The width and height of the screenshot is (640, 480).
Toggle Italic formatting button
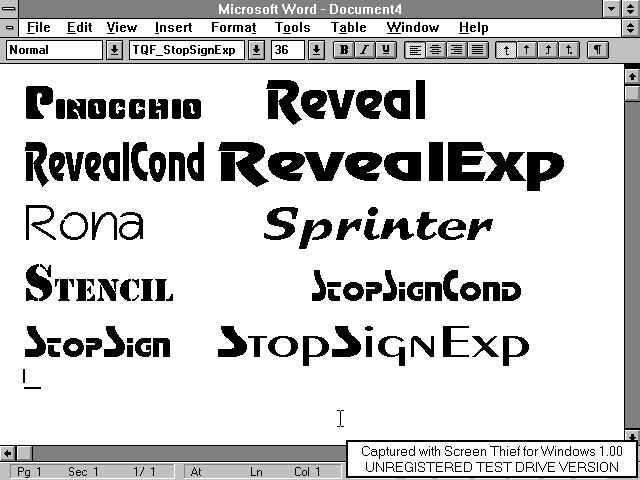pos(364,50)
